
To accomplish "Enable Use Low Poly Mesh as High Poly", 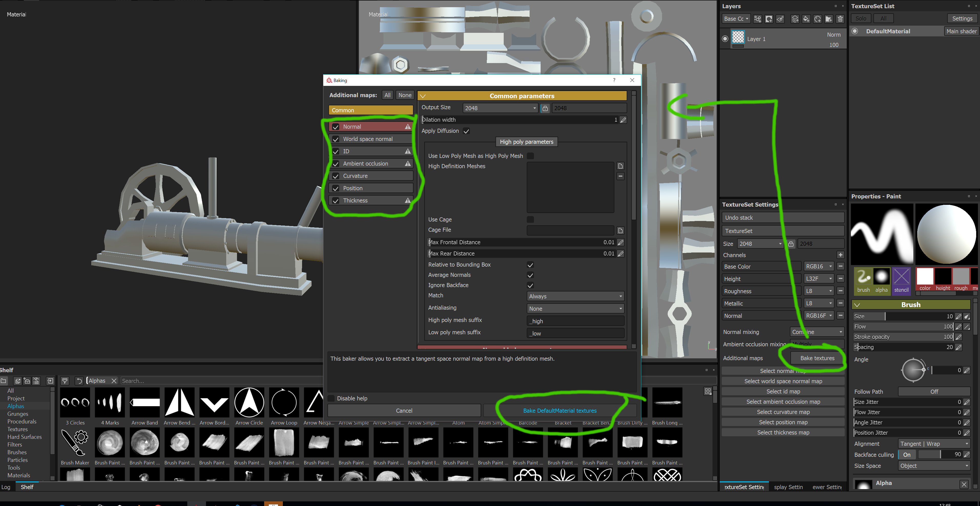I will point(530,156).
